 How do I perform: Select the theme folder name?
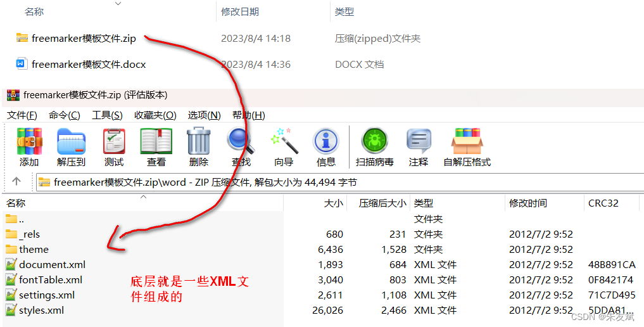[34, 249]
